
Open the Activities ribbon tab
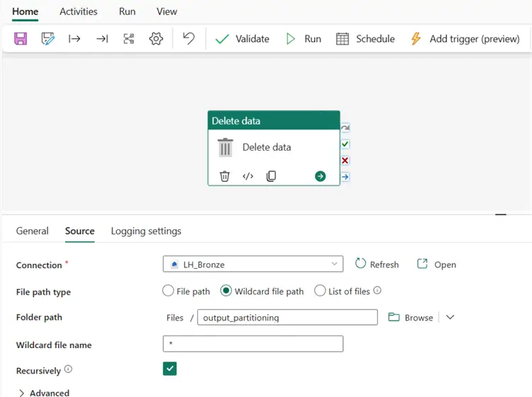pyautogui.click(x=79, y=11)
